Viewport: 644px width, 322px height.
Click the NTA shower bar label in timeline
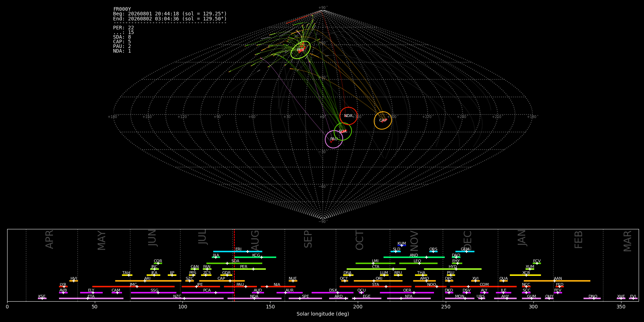point(409,297)
